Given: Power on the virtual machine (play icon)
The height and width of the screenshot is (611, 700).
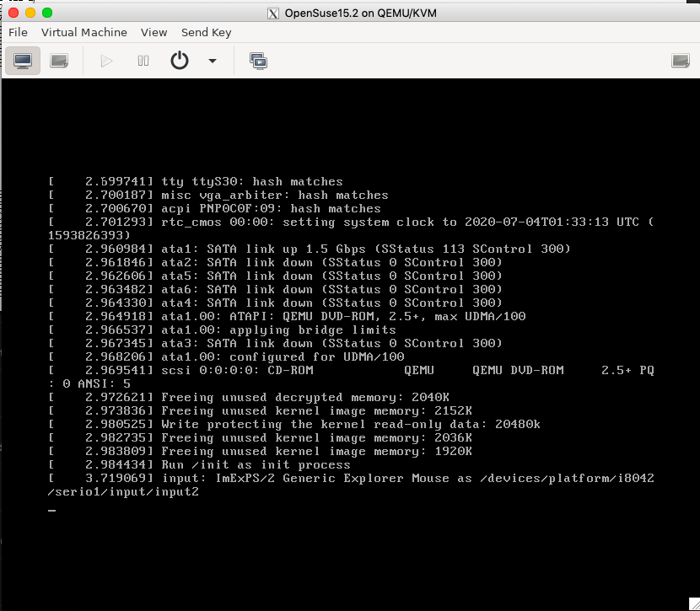Looking at the screenshot, I should pos(106,61).
